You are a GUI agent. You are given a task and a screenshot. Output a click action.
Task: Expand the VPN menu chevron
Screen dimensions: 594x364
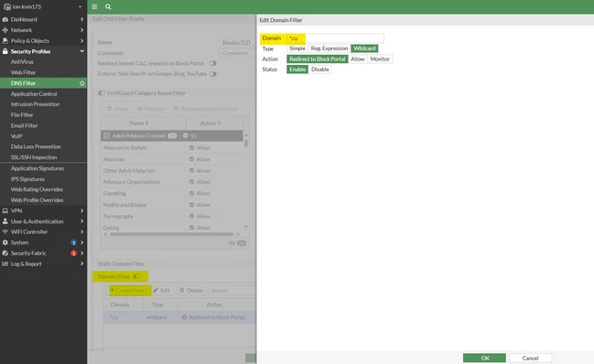coord(81,210)
